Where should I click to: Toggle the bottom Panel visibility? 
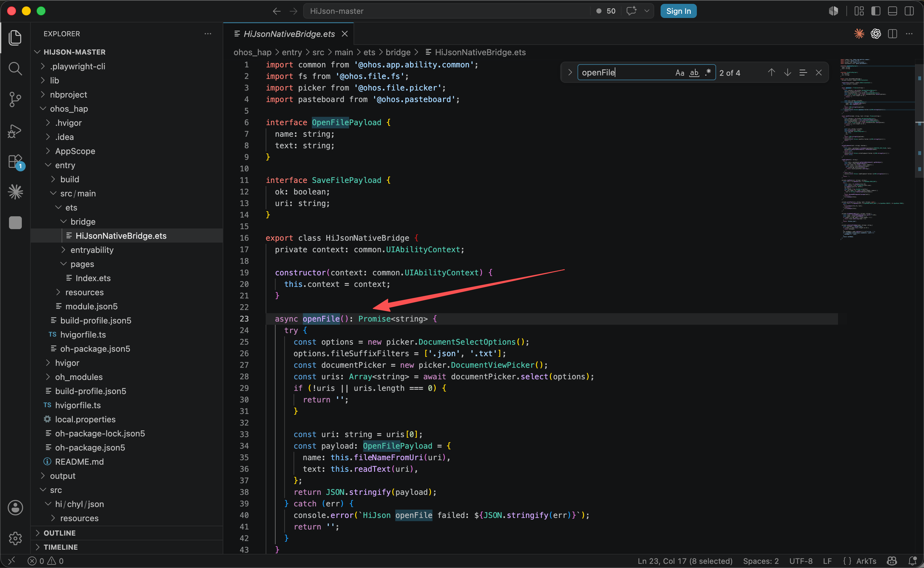893,11
